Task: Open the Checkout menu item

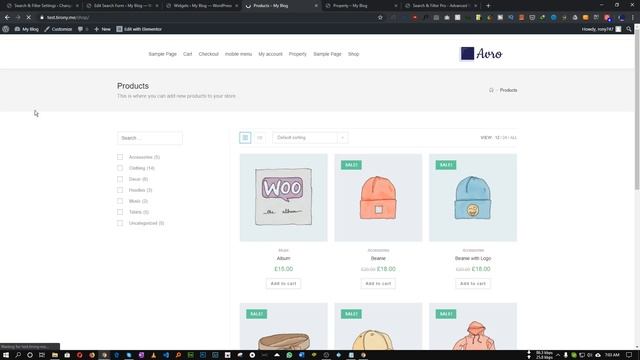Action: click(x=209, y=54)
